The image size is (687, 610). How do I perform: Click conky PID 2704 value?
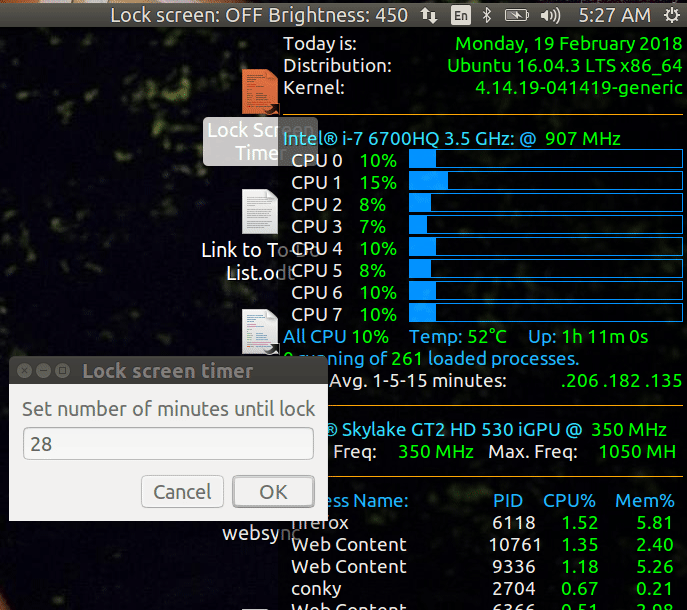pos(513,589)
